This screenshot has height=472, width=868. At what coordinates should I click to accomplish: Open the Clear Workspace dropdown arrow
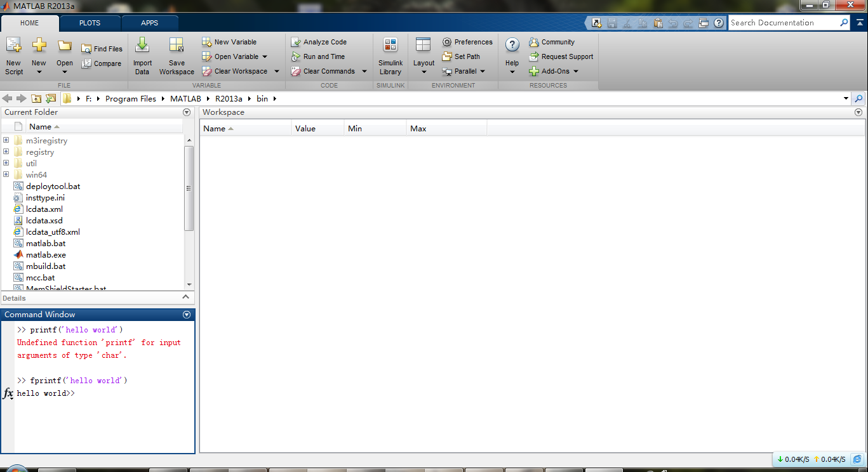coord(277,71)
